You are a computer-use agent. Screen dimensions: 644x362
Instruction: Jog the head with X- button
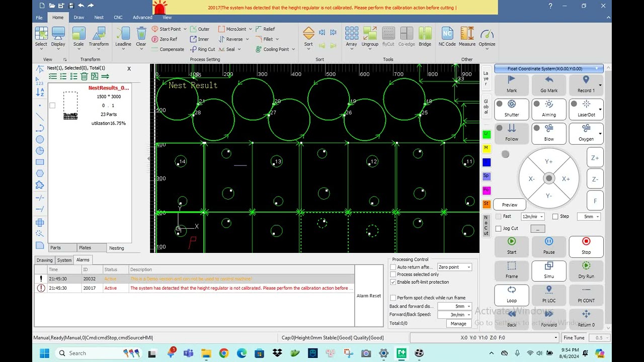[x=531, y=178]
